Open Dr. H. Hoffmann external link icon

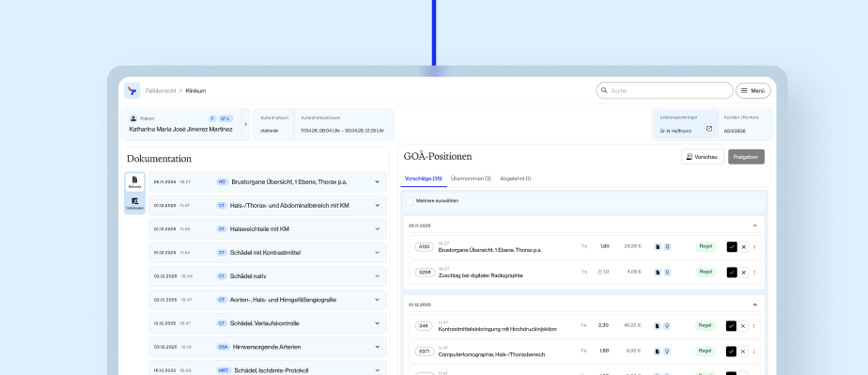click(709, 129)
